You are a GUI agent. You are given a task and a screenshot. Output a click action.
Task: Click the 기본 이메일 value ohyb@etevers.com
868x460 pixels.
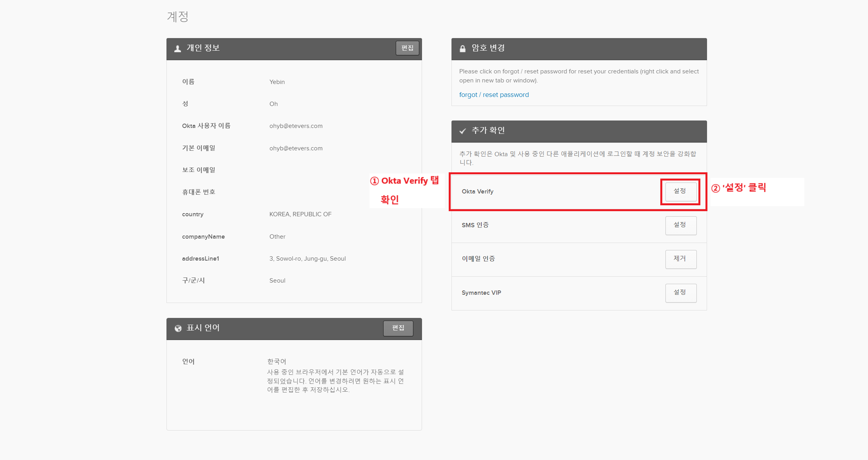pos(296,148)
